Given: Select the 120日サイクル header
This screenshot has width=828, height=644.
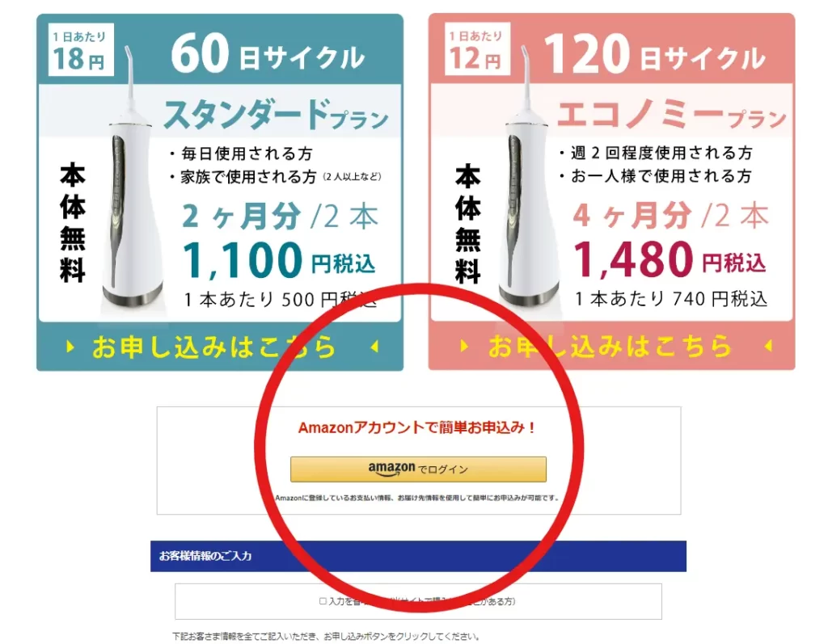Looking at the screenshot, I should coord(655,54).
